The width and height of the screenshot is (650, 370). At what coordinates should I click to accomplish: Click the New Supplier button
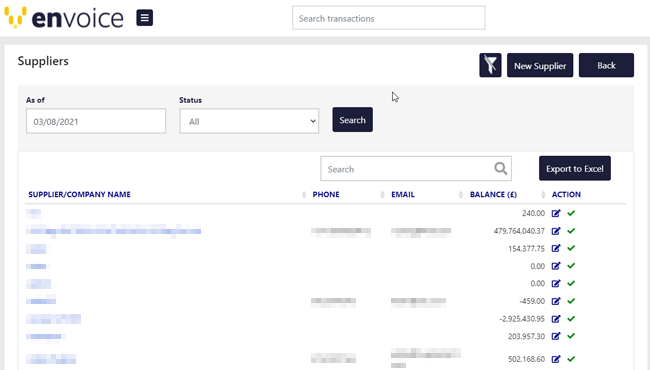pyautogui.click(x=540, y=65)
